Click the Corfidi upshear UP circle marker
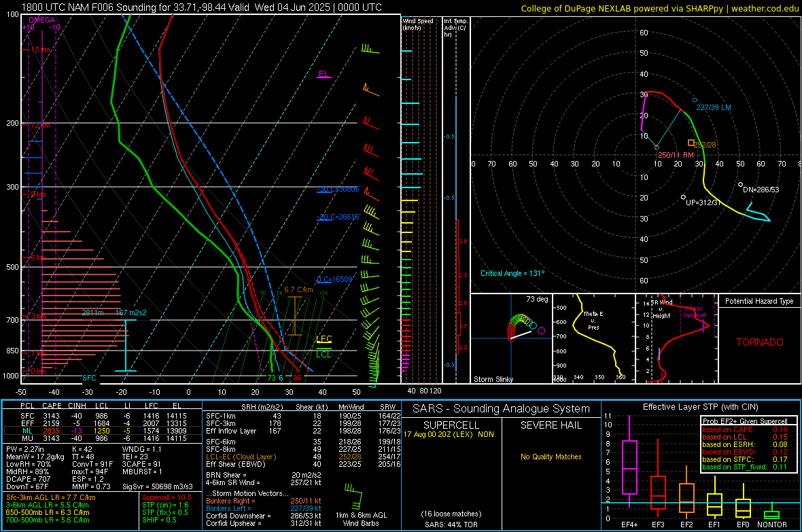Image resolution: width=802 pixels, height=532 pixels. [683, 197]
